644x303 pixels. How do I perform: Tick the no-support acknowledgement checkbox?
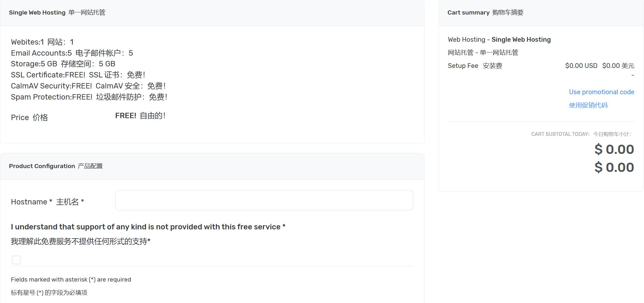(16, 260)
